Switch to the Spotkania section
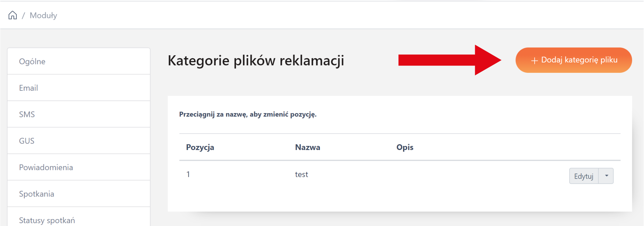This screenshot has height=226, width=644. (x=36, y=194)
